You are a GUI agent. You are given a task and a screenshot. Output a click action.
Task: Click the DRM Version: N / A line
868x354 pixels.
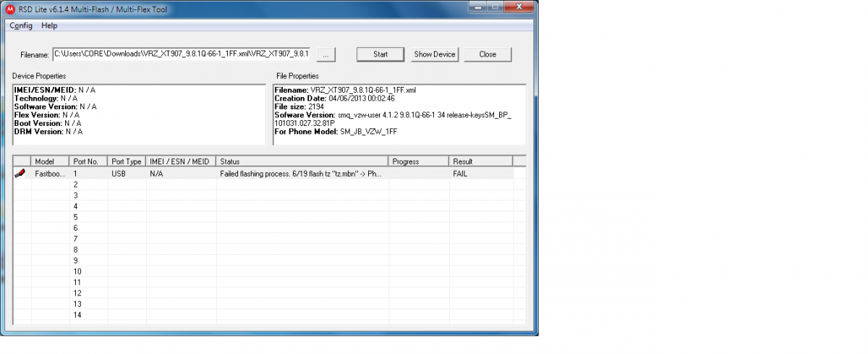48,132
